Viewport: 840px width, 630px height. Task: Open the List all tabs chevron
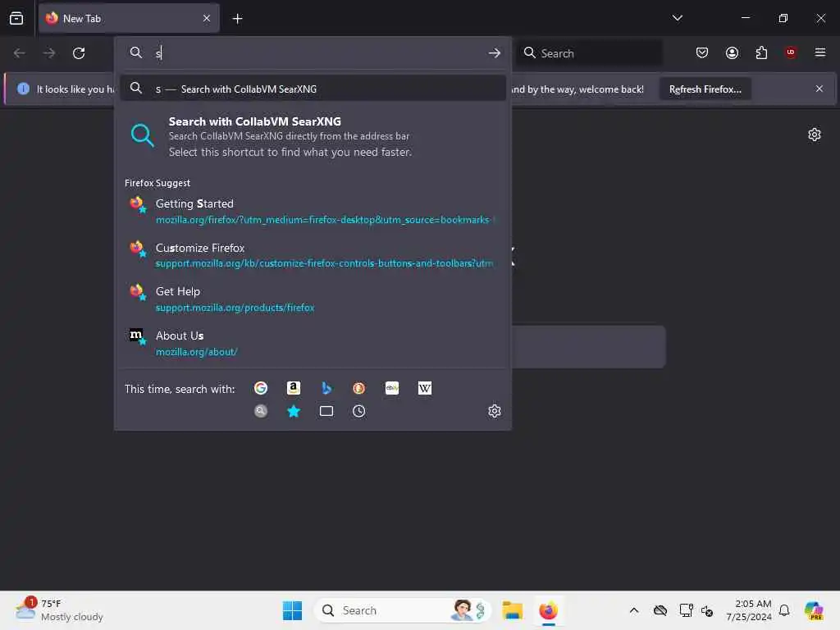click(x=677, y=18)
